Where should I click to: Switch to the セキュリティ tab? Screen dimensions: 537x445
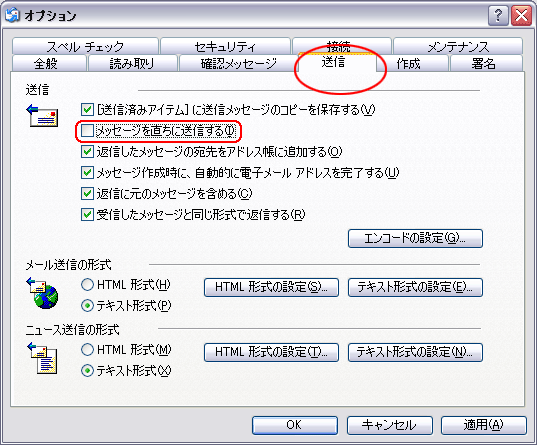click(225, 46)
